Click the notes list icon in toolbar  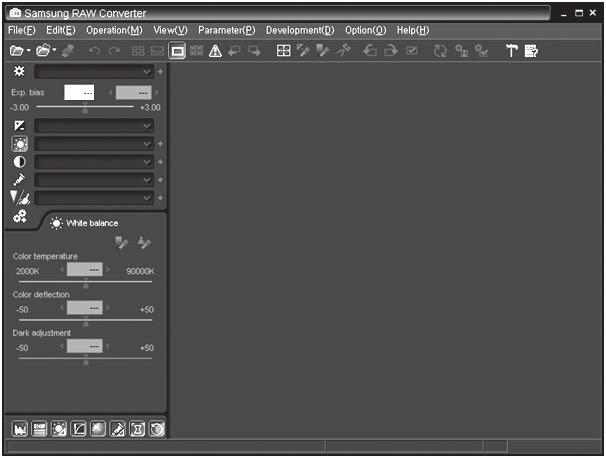pos(531,51)
